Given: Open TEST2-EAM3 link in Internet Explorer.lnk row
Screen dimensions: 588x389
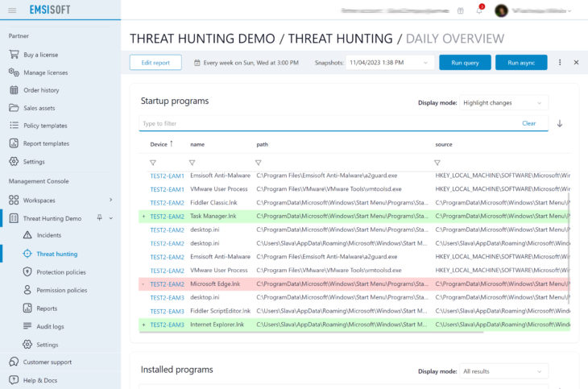Looking at the screenshot, I should pyautogui.click(x=168, y=325).
